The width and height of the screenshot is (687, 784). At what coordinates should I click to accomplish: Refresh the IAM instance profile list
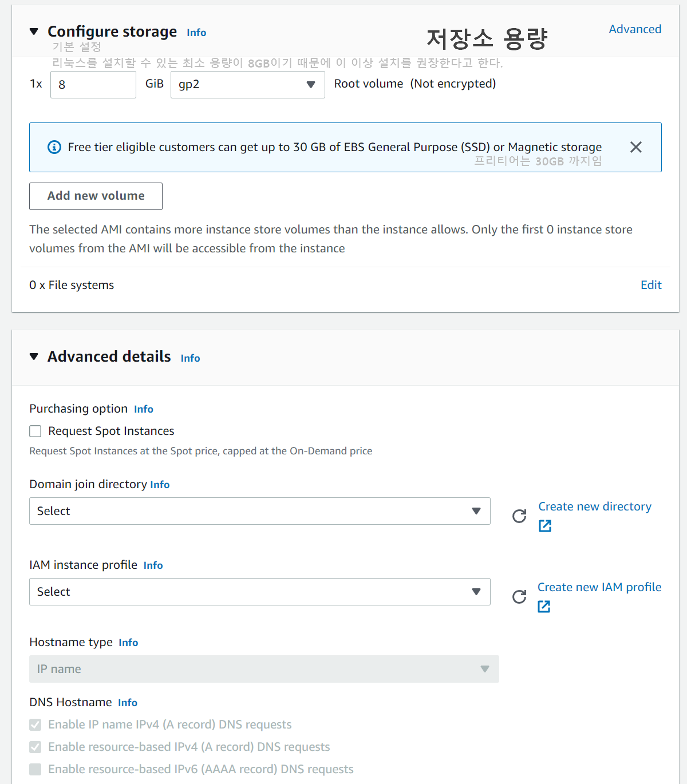point(519,597)
